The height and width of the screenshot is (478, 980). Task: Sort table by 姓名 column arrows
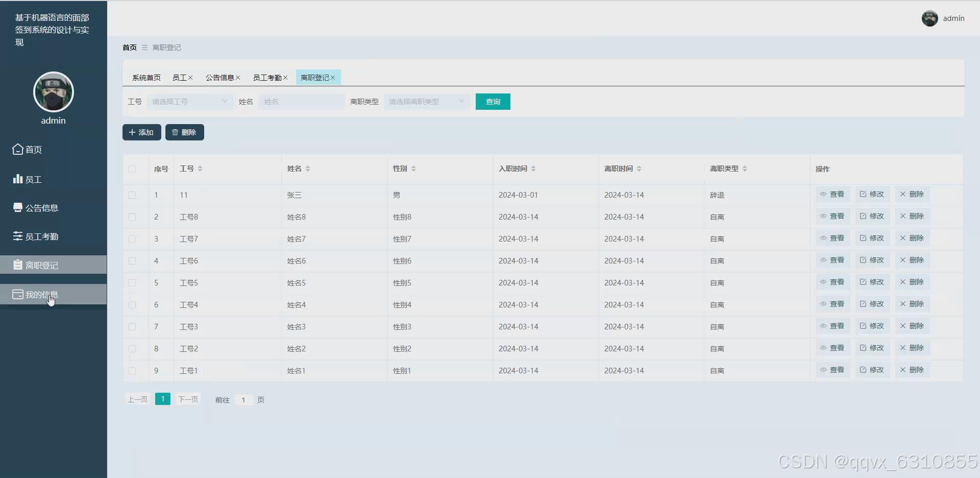pyautogui.click(x=308, y=169)
